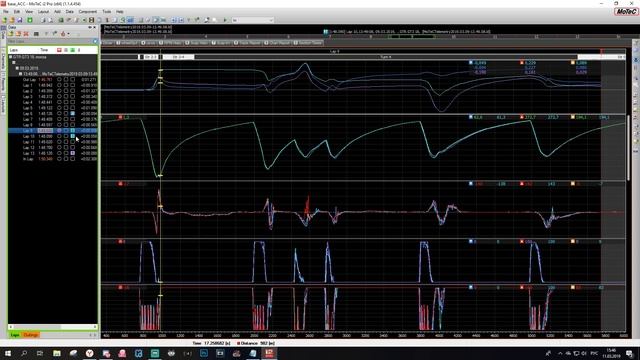
Task: Click the red column header icon
Action: (x=59, y=50)
